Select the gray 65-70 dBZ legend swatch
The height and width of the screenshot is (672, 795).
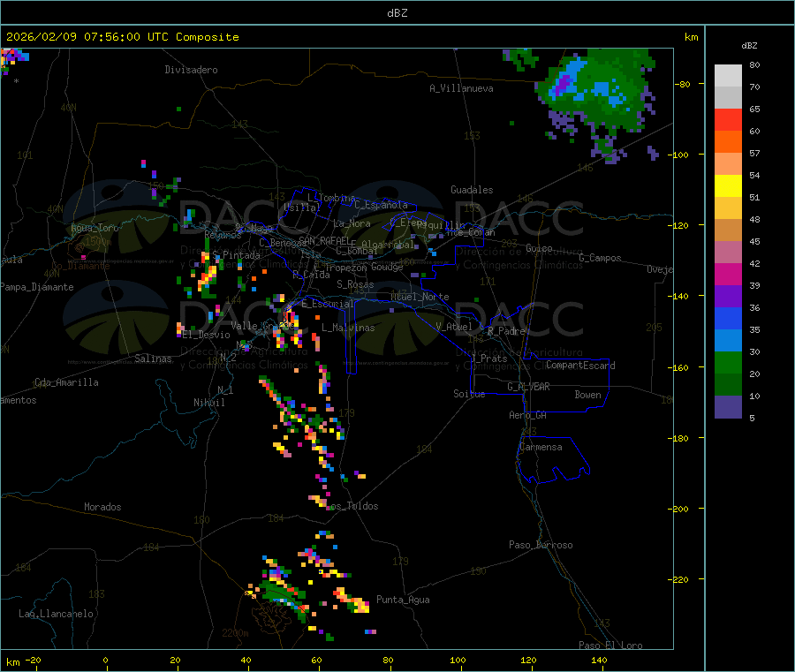(728, 98)
